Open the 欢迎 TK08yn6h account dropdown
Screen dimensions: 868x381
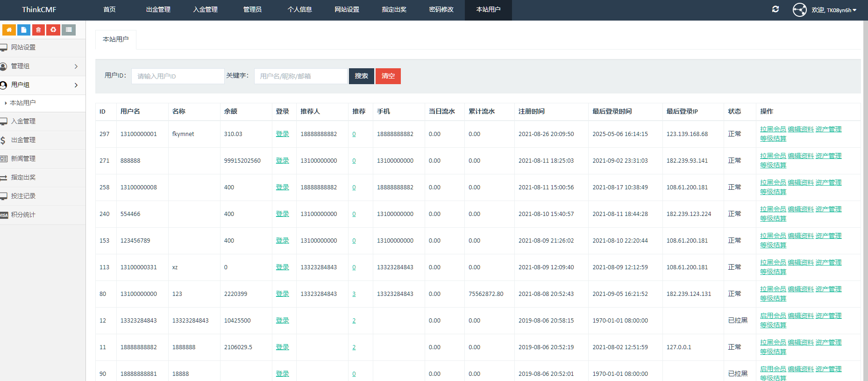pyautogui.click(x=834, y=10)
